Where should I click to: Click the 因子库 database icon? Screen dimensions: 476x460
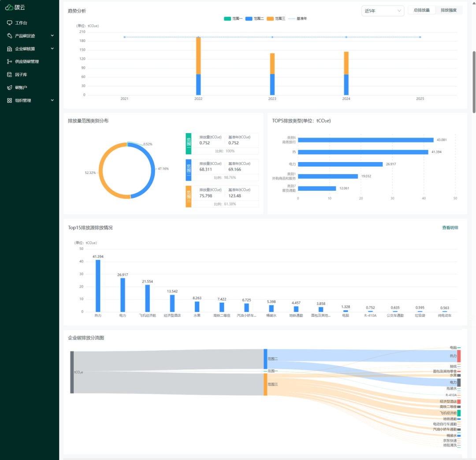(x=10, y=74)
